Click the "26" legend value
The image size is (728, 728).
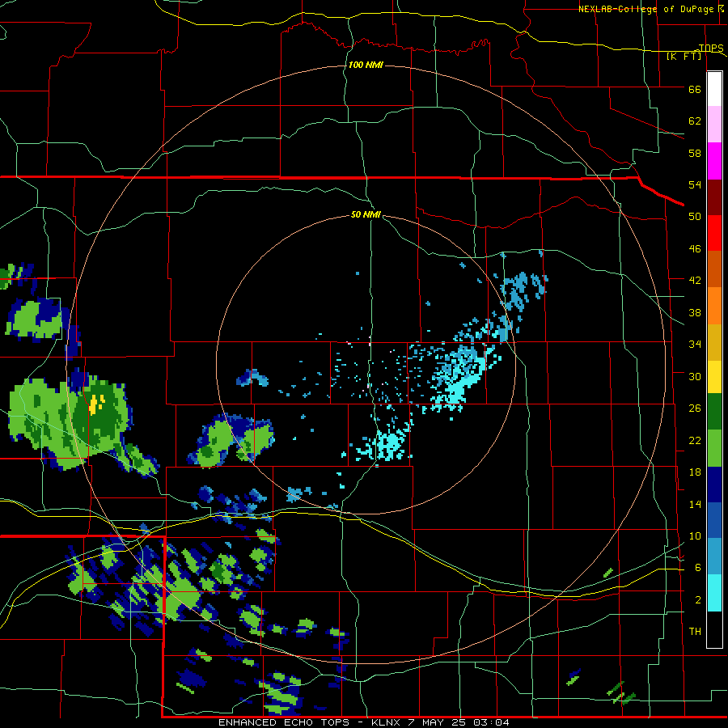click(x=695, y=408)
